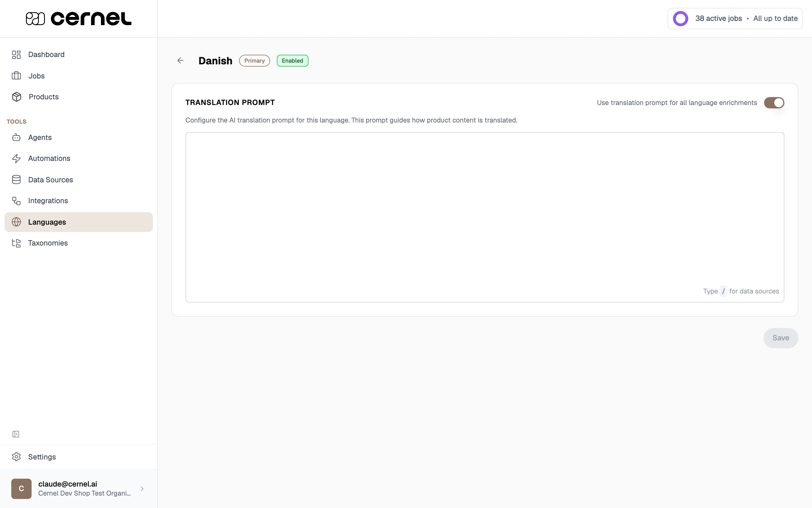
Task: Click the Settings gear icon
Action: 16,457
